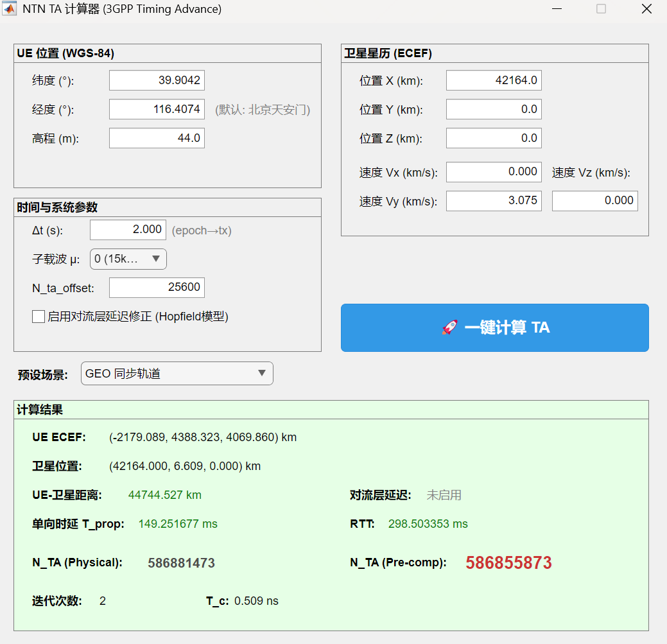The width and height of the screenshot is (667, 644).
Task: Edit the 速度 Vz input field
Action: coord(594,200)
